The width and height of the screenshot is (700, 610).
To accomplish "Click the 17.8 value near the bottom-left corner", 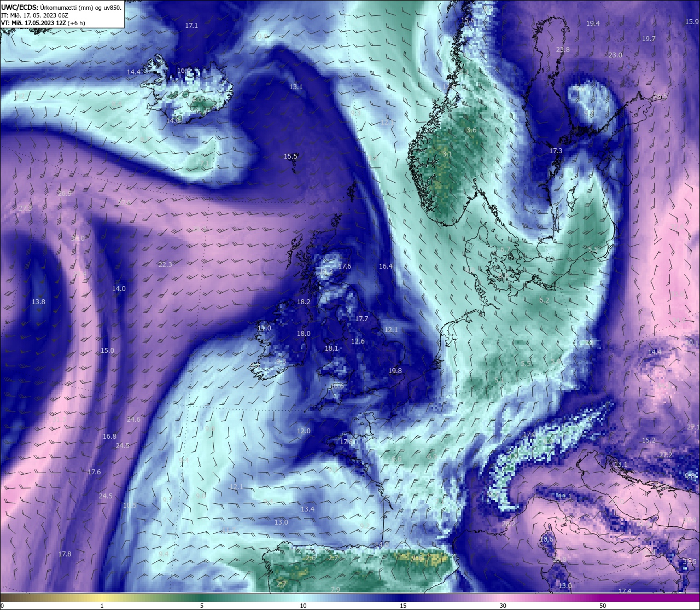I will click(65, 554).
